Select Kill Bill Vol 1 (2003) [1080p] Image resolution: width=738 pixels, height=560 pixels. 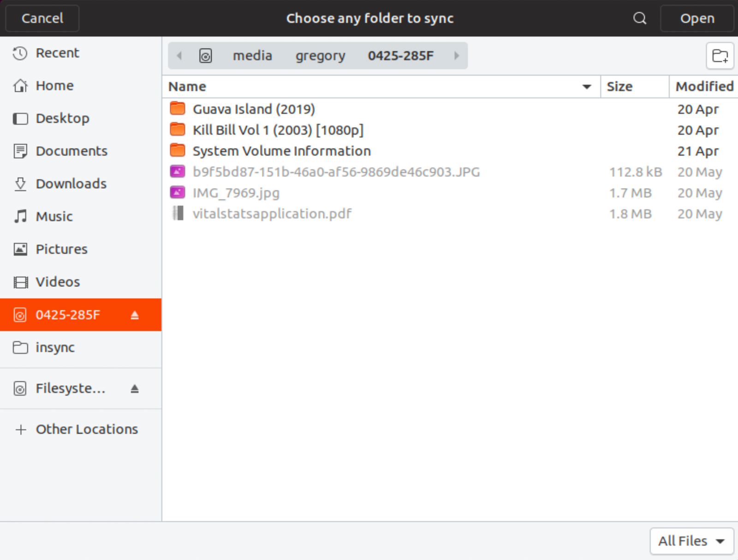(x=278, y=130)
